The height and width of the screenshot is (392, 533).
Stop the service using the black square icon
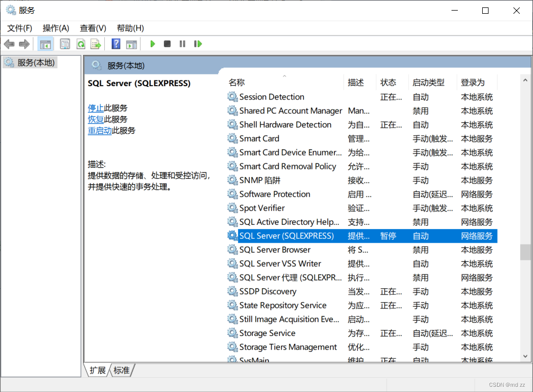167,43
